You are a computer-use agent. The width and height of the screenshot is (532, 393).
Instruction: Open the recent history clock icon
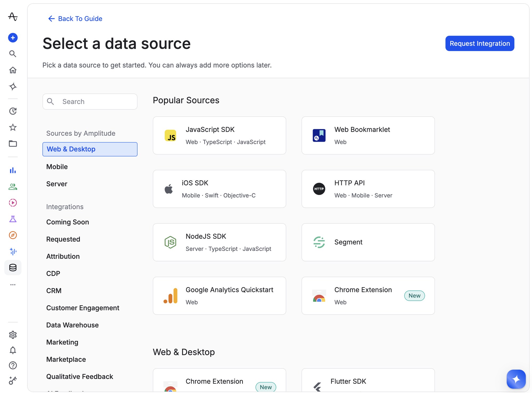click(13, 111)
